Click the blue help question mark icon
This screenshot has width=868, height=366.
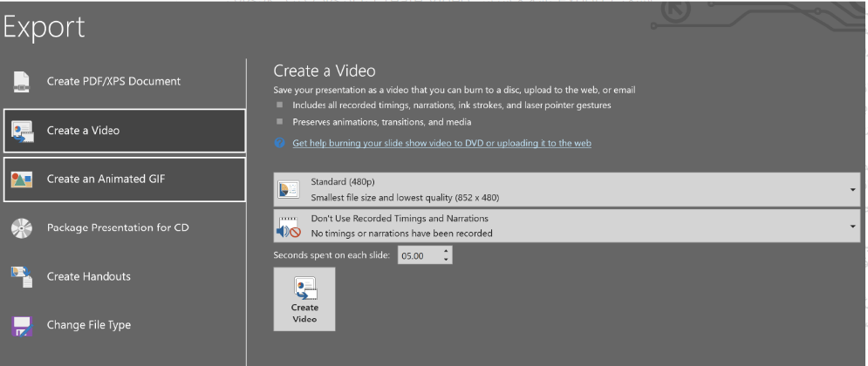[x=279, y=143]
